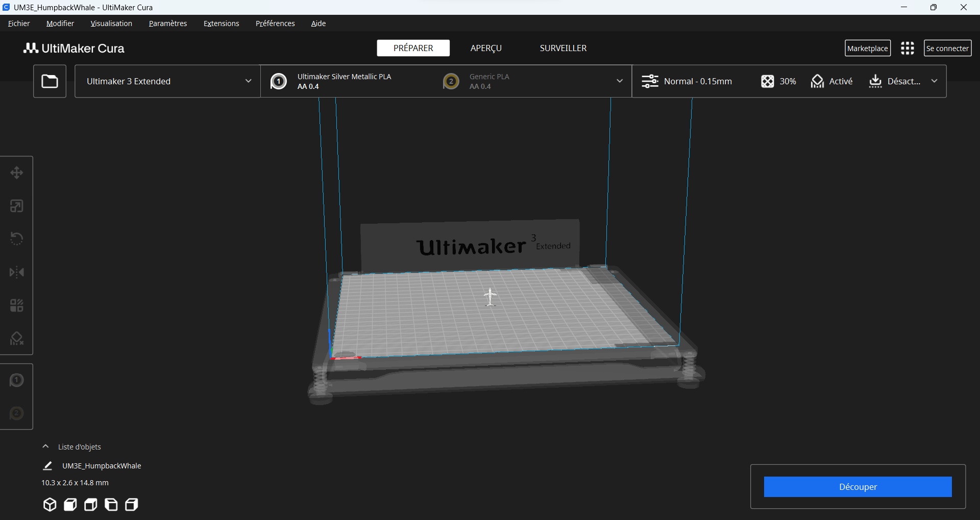Switch to the APERÇU tab
The width and height of the screenshot is (980, 520).
(486, 48)
